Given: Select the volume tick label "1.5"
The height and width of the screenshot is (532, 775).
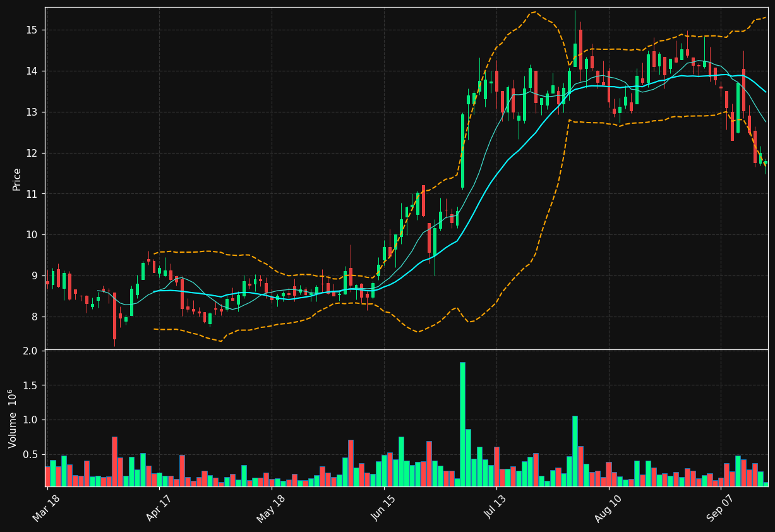Looking at the screenshot, I should point(30,385).
